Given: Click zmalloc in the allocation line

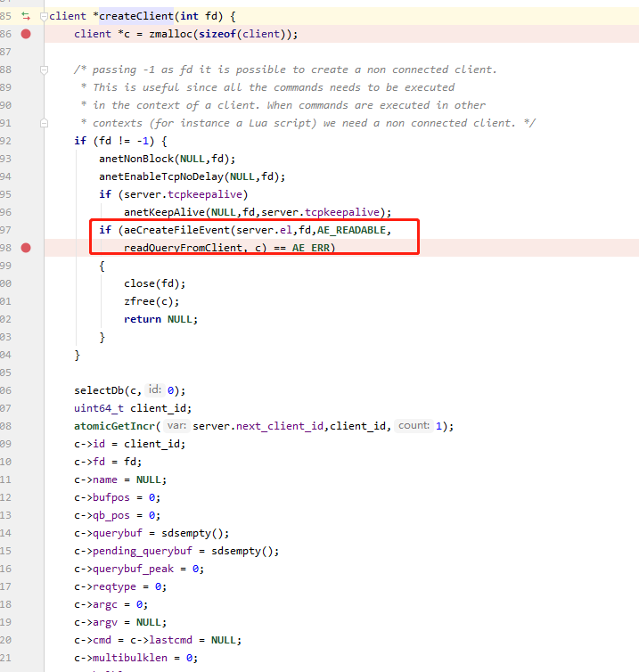Looking at the screenshot, I should coord(170,34).
